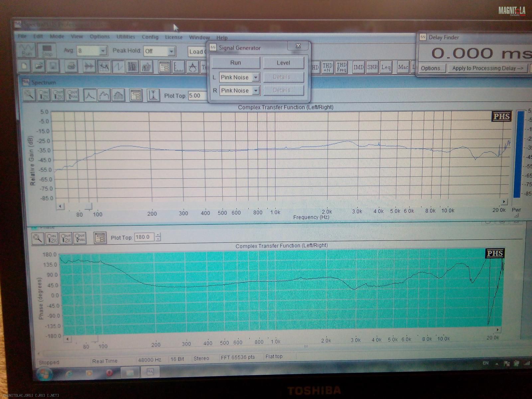The image size is (532, 399).
Task: Click Zoom Out Full in Phase window
Action: 80,238
